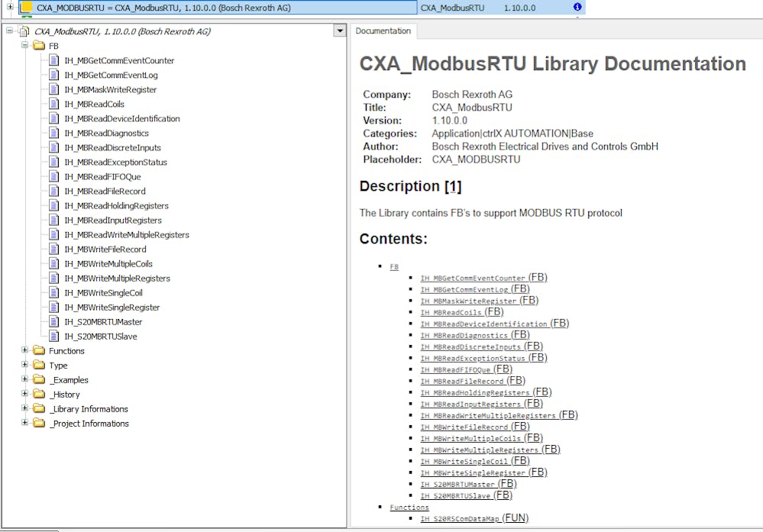Click the Functions link in Contents

click(409, 508)
